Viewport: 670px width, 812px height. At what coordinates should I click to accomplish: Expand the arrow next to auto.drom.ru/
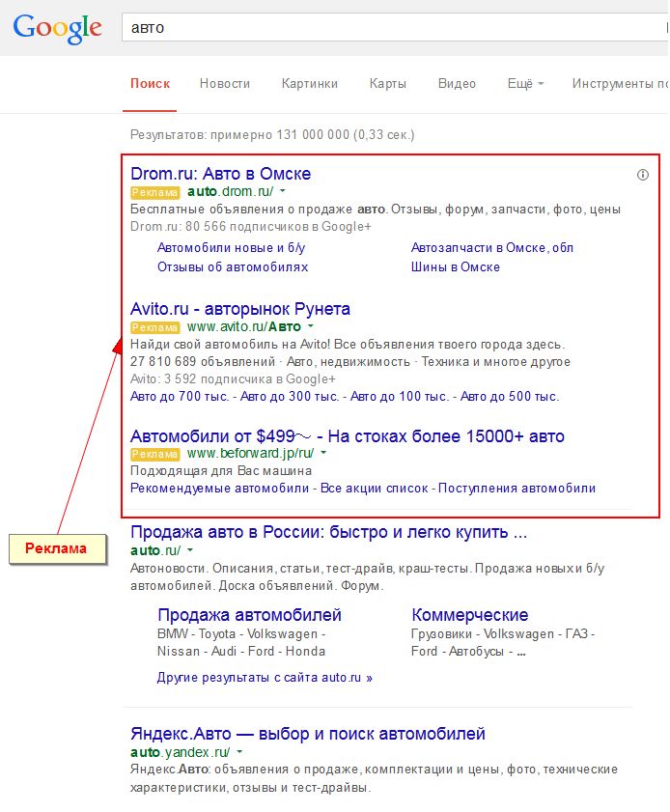(283, 191)
